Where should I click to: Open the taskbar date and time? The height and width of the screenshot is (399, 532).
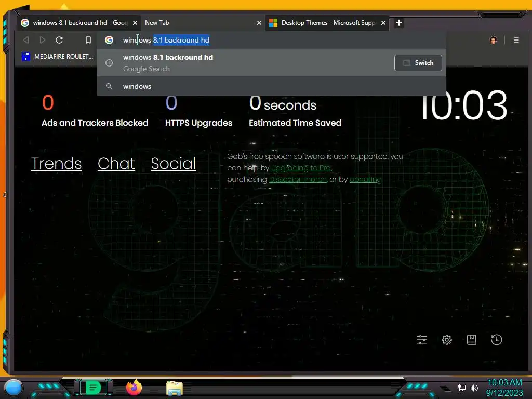pos(504,388)
